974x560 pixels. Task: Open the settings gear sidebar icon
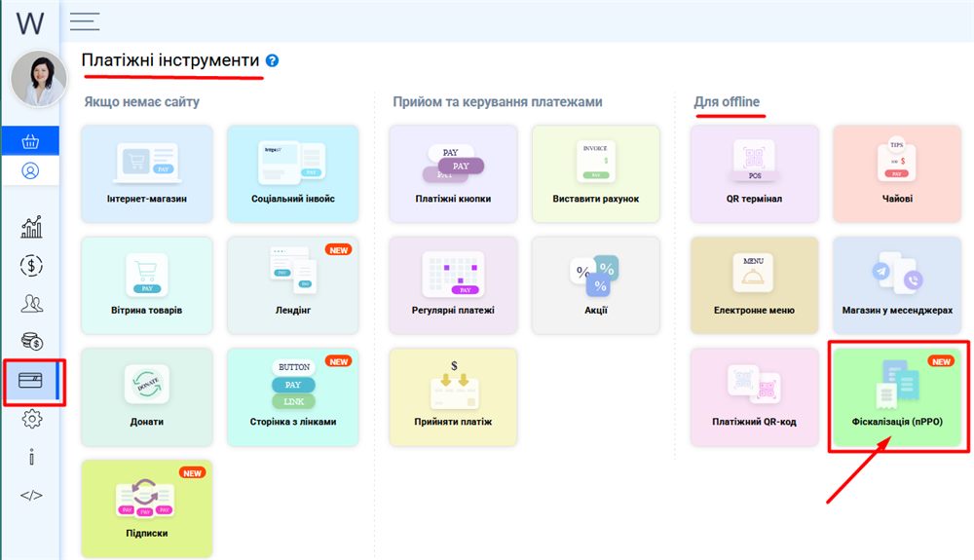[x=32, y=419]
